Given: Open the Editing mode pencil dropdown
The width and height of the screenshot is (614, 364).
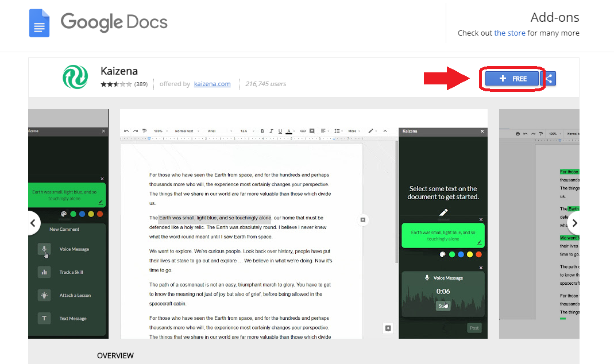Looking at the screenshot, I should 372,131.
